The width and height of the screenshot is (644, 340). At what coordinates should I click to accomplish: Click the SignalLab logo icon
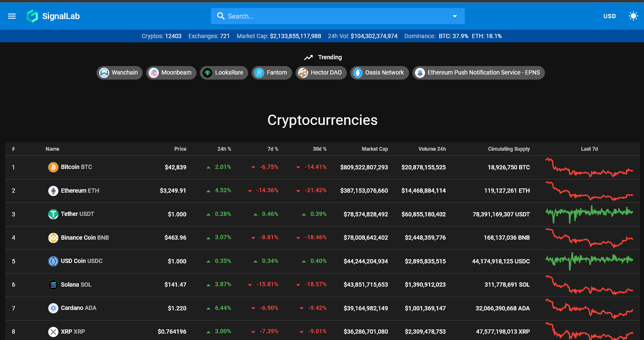coord(32,16)
